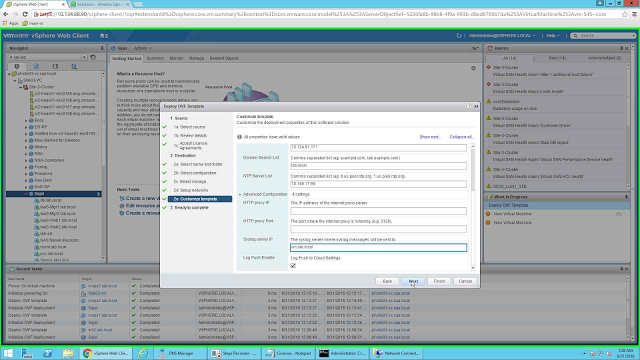Click the Next button in Deploy OVF dialog
The image size is (640, 360).
coord(413,281)
